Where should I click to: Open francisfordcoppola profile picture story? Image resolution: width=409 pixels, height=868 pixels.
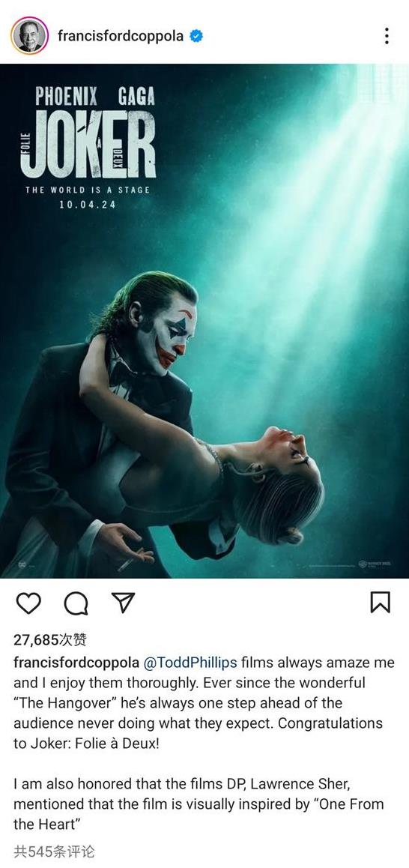[x=29, y=36]
